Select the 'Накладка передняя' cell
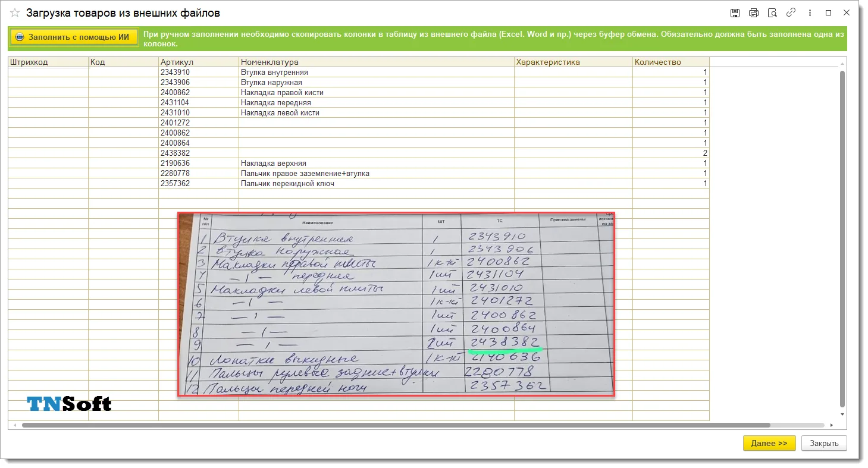Image resolution: width=868 pixels, height=468 pixels. pos(377,102)
